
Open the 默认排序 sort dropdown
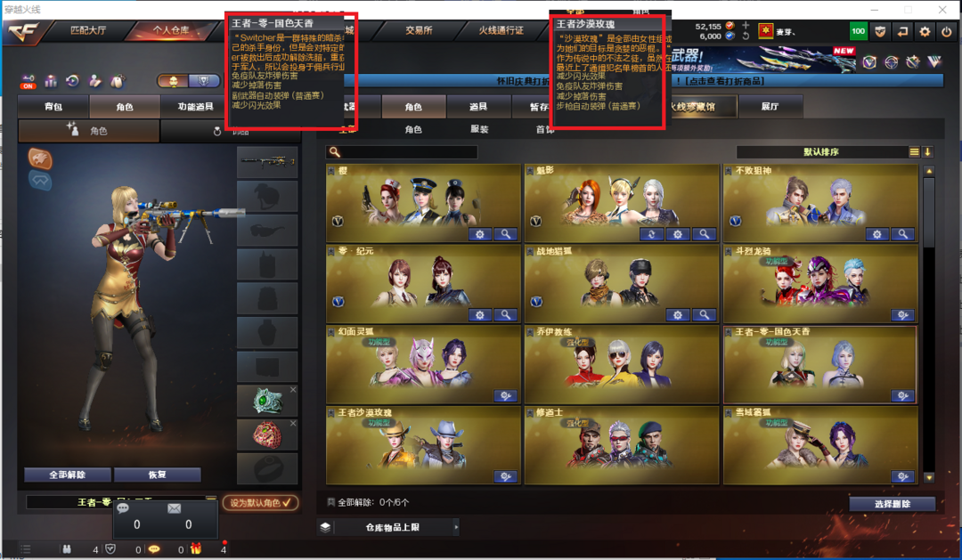point(821,151)
